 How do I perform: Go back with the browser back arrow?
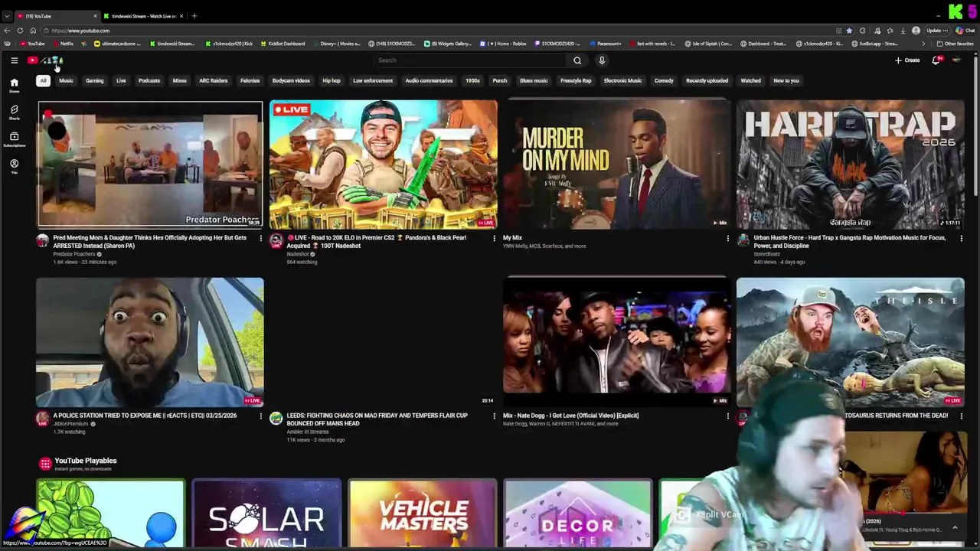pyautogui.click(x=7, y=31)
